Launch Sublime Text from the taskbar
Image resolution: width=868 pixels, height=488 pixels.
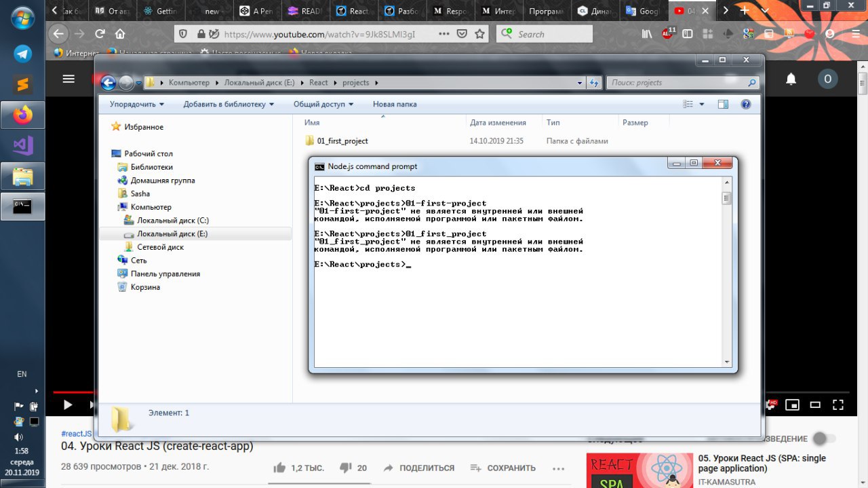(22, 85)
